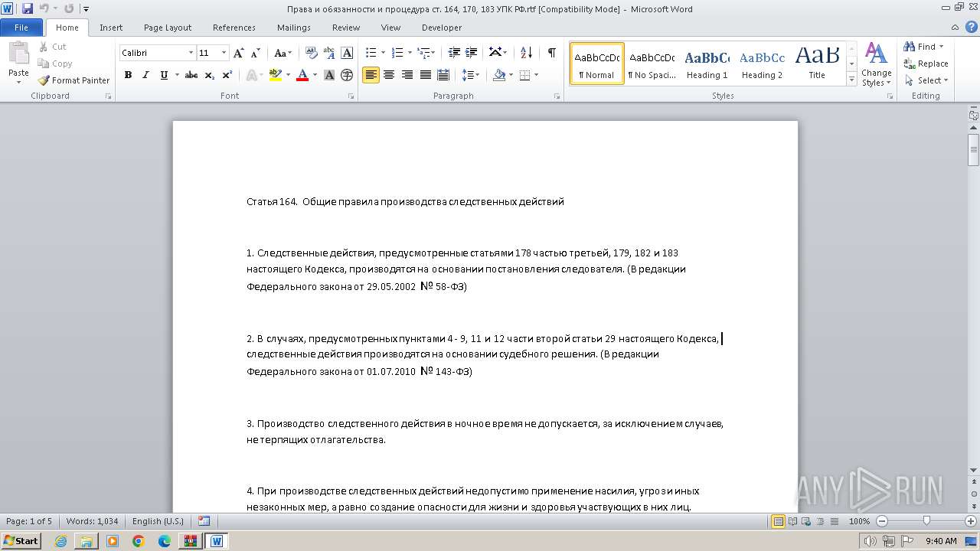Click Increase Indent icon
The height and width of the screenshot is (551, 980).
pyautogui.click(x=472, y=53)
